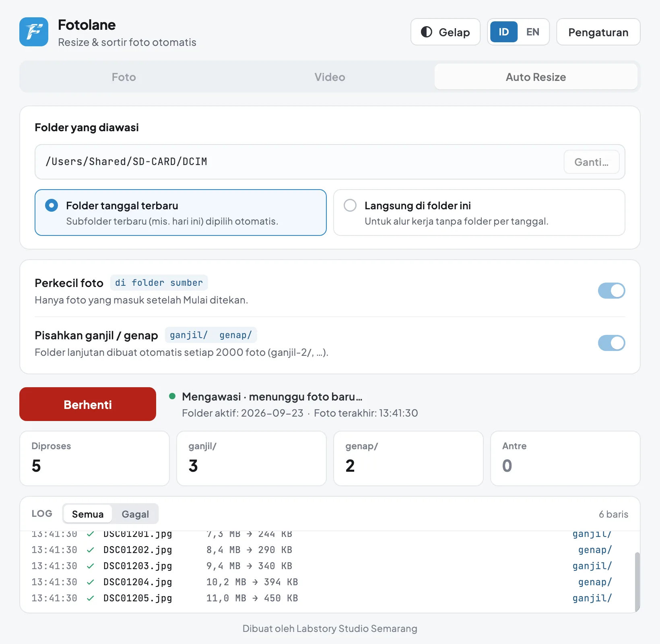The height and width of the screenshot is (644, 660).
Task: Switch to Gelap dark theme
Action: tap(445, 32)
